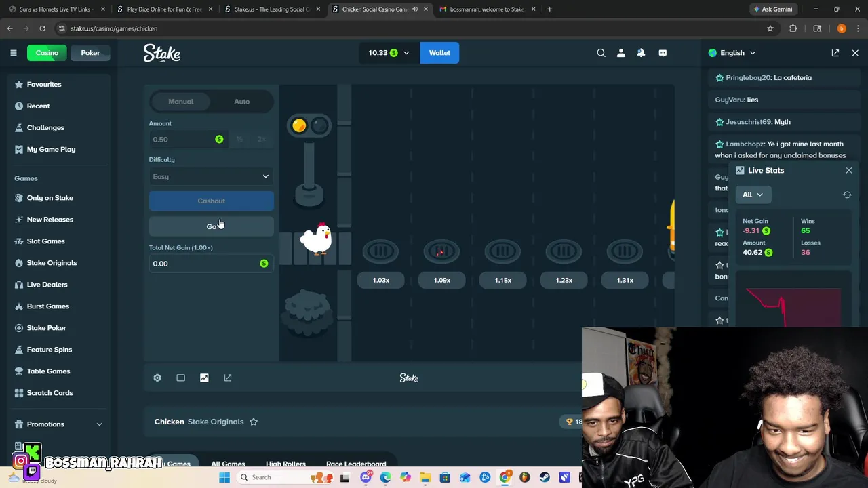Halve the bet amount
The width and height of the screenshot is (868, 488).
[x=239, y=139]
